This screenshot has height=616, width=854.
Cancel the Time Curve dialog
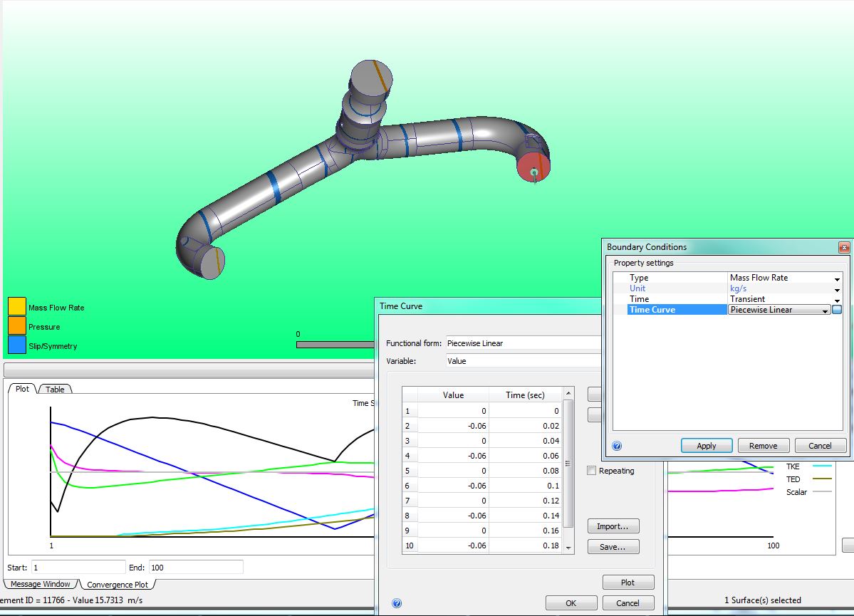(628, 603)
